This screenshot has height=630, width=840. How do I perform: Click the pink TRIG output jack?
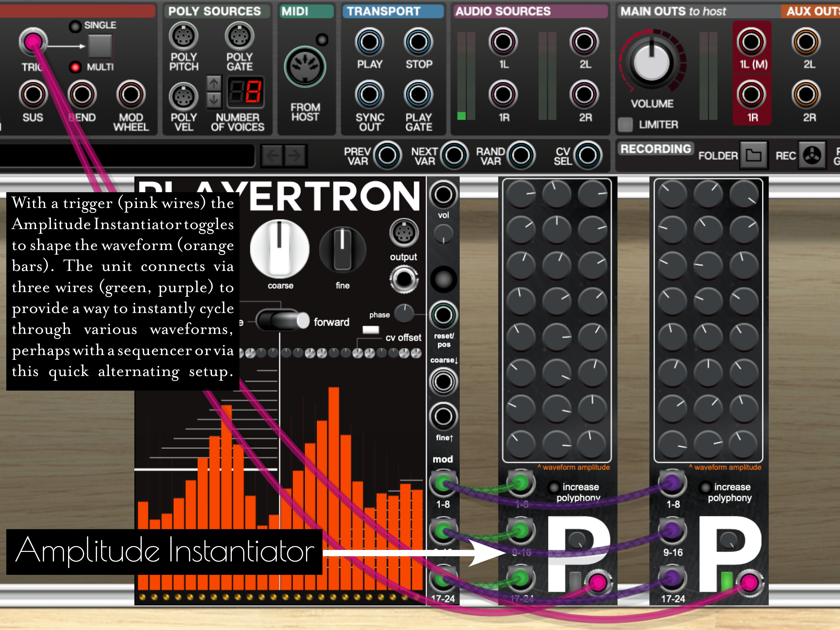coord(33,41)
